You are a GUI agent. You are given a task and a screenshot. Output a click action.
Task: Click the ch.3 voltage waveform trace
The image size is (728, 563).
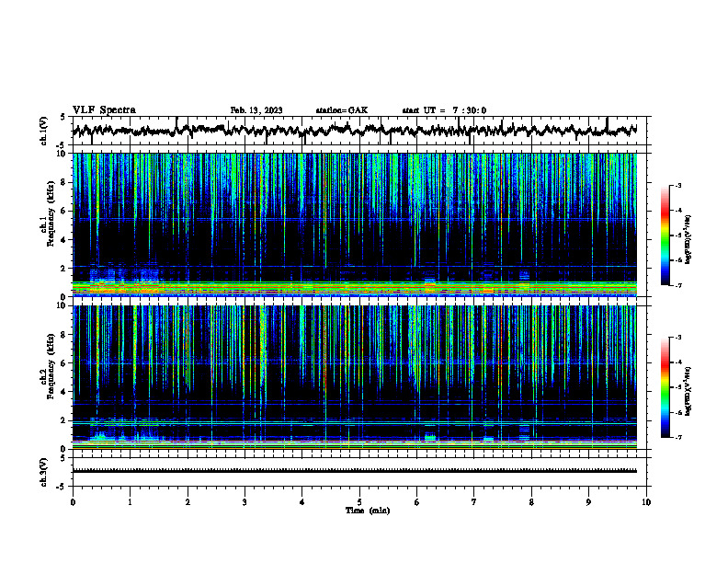pos(354,471)
